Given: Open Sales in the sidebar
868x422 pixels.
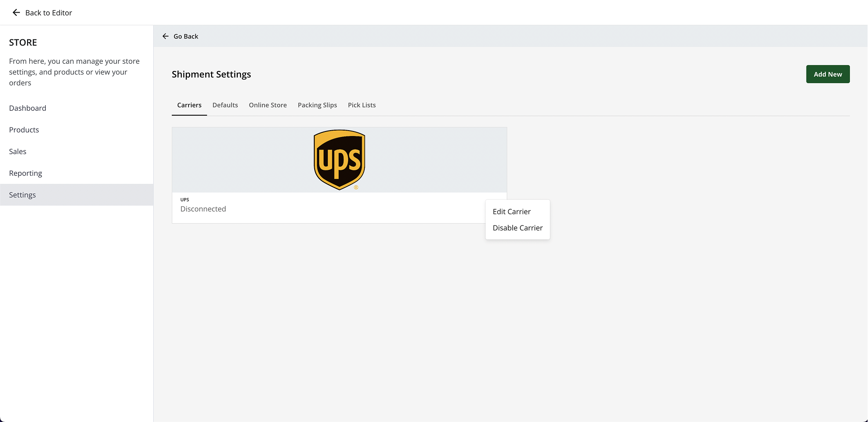Looking at the screenshot, I should tap(77, 151).
